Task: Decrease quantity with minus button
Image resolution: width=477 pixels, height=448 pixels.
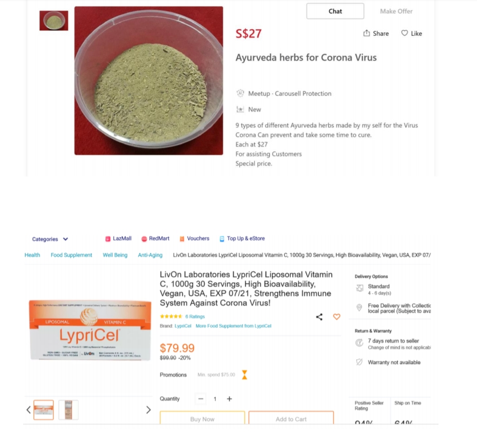Action: click(x=201, y=399)
